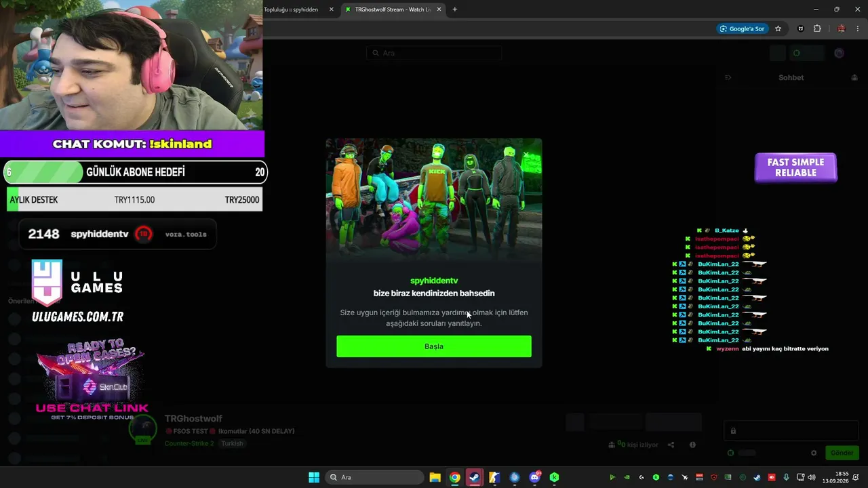Image resolution: width=868 pixels, height=488 pixels.
Task: Open File Explorer from taskbar
Action: pyautogui.click(x=435, y=477)
